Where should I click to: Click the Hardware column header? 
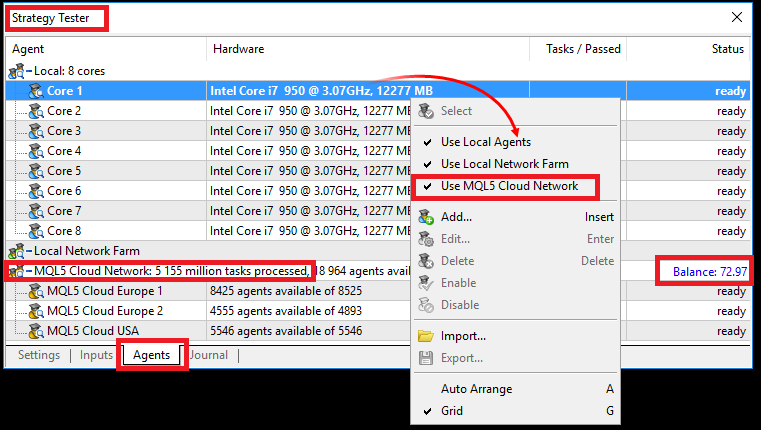[368, 49]
